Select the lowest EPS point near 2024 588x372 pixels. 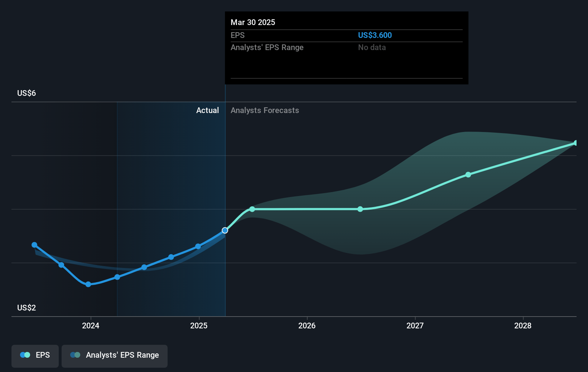click(x=88, y=284)
